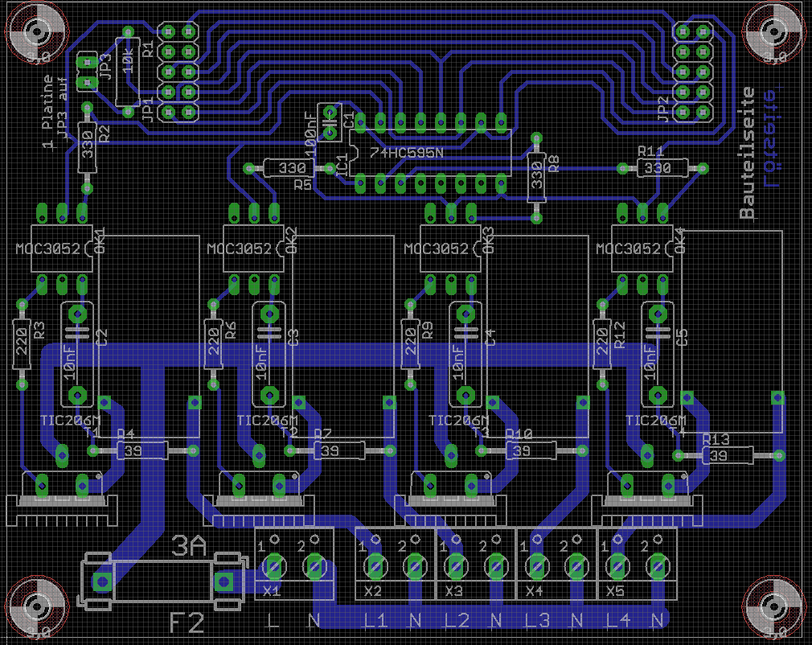Click the 220 ohm resistor R9

pos(410,343)
